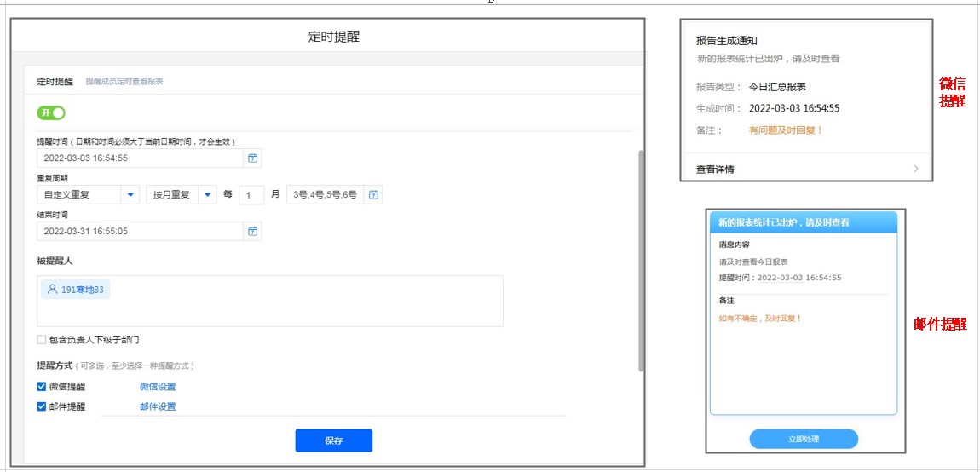Open date picker icon next to 3号,4号,5号,6号
The width and height of the screenshot is (980, 472).
point(373,195)
